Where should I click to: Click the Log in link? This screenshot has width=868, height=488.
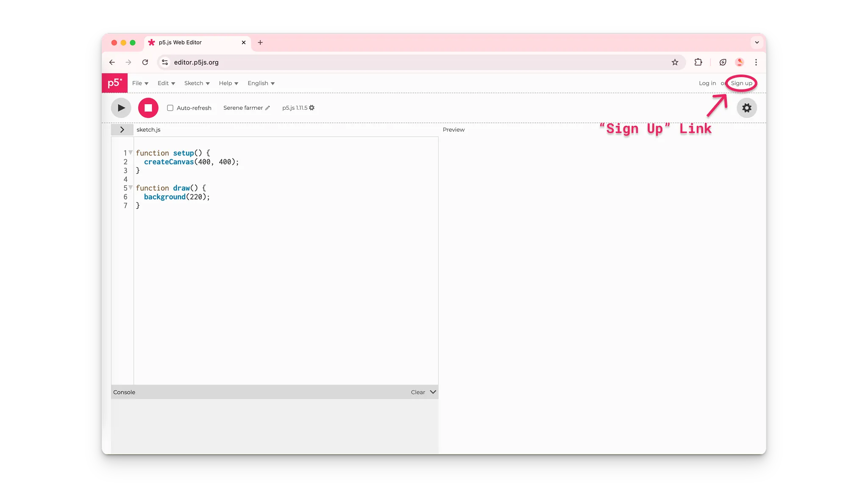click(707, 83)
